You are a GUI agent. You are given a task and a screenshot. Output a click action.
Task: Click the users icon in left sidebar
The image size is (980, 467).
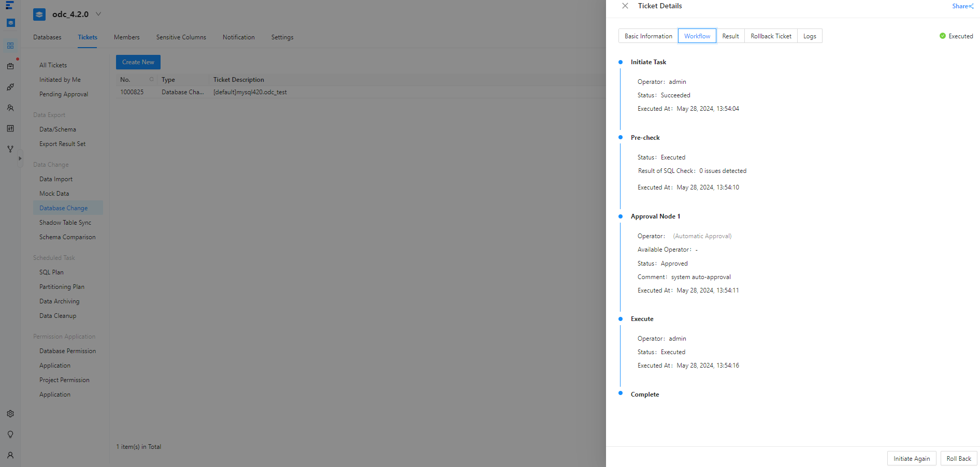(x=10, y=108)
